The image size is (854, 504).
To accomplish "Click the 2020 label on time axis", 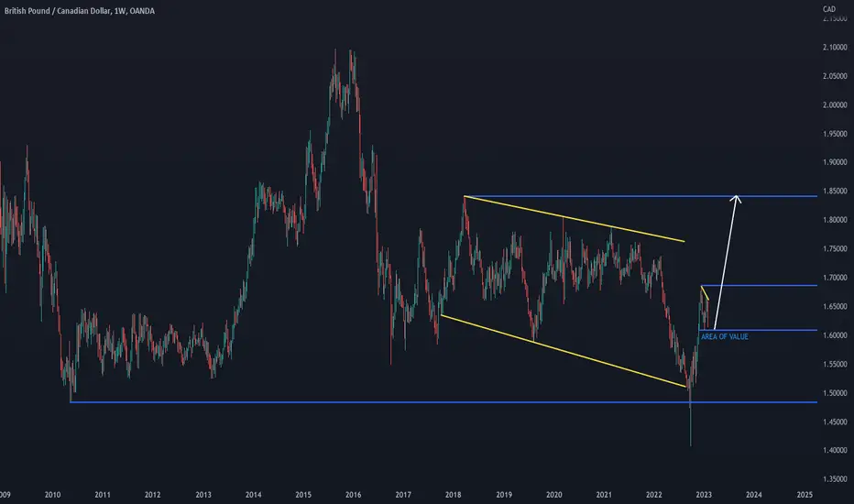I will coord(553,495).
